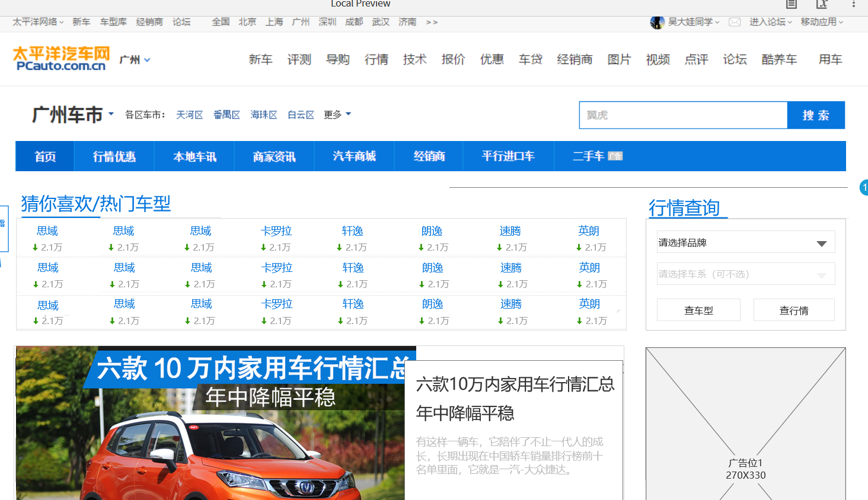Open the 请选择车系 series combo box
Viewport: 868px width, 500px height.
tap(746, 274)
